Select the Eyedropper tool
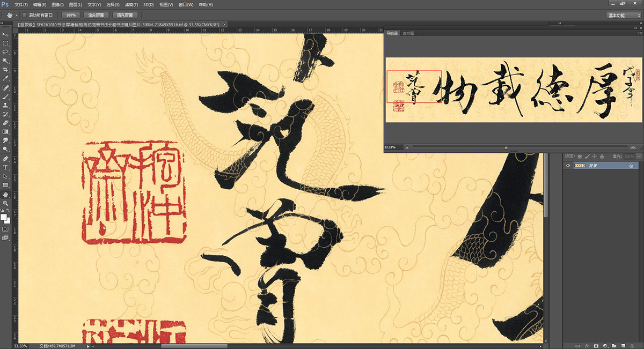 coord(5,78)
